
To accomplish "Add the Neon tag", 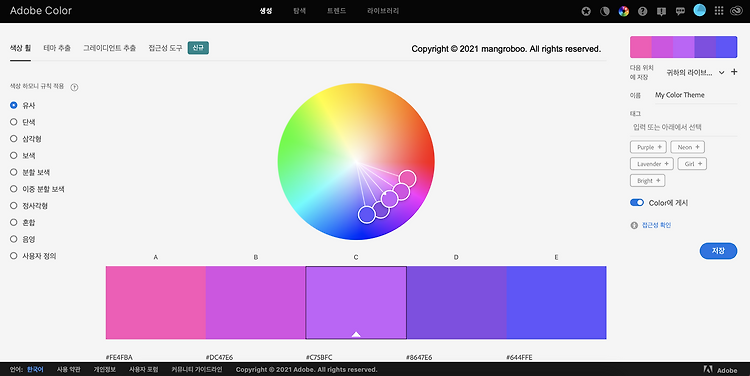I will click(x=688, y=147).
